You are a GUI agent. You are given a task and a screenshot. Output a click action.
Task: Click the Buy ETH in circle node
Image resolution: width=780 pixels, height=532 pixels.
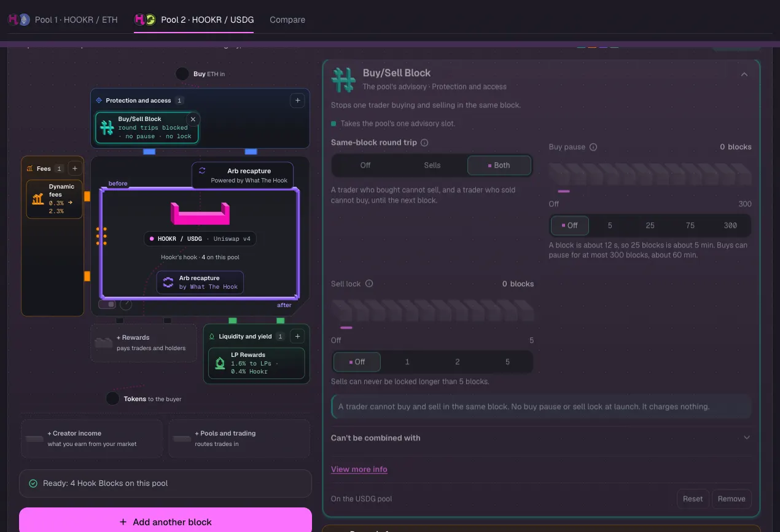click(182, 74)
